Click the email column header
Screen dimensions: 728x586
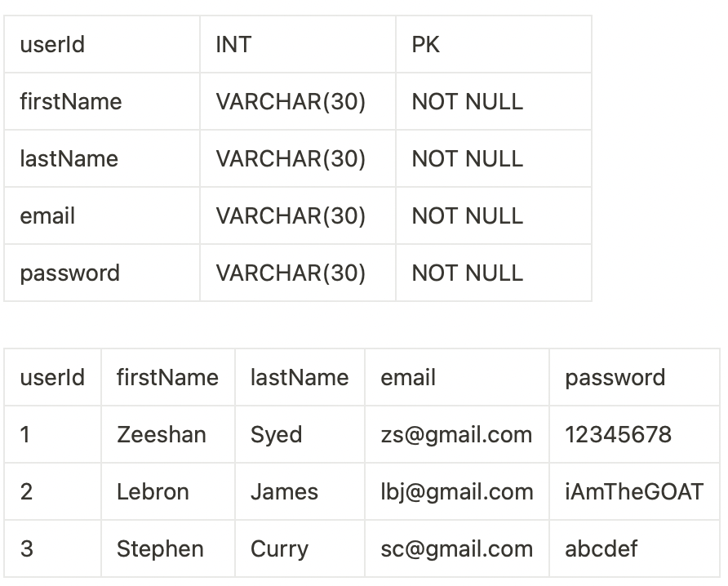[408, 377]
